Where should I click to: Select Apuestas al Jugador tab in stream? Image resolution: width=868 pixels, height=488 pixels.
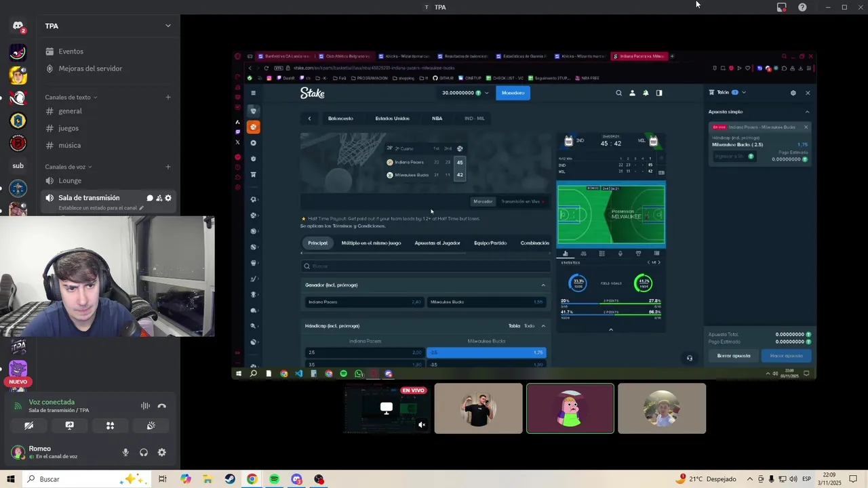point(437,243)
